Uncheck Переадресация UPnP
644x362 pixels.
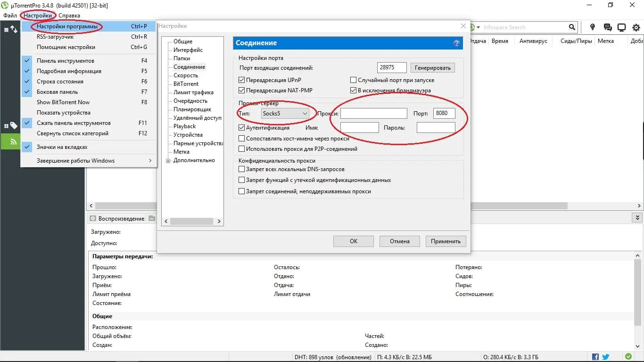pos(242,80)
